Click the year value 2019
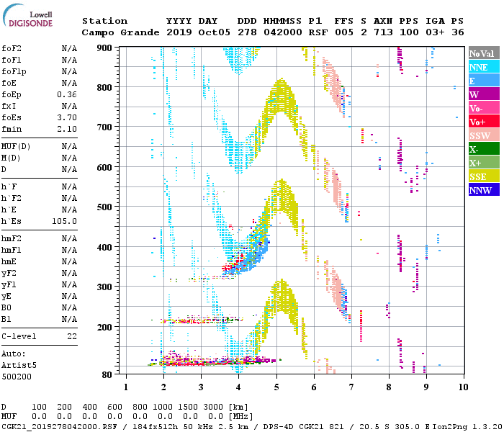Screen dimensions: 504x432 179,32
